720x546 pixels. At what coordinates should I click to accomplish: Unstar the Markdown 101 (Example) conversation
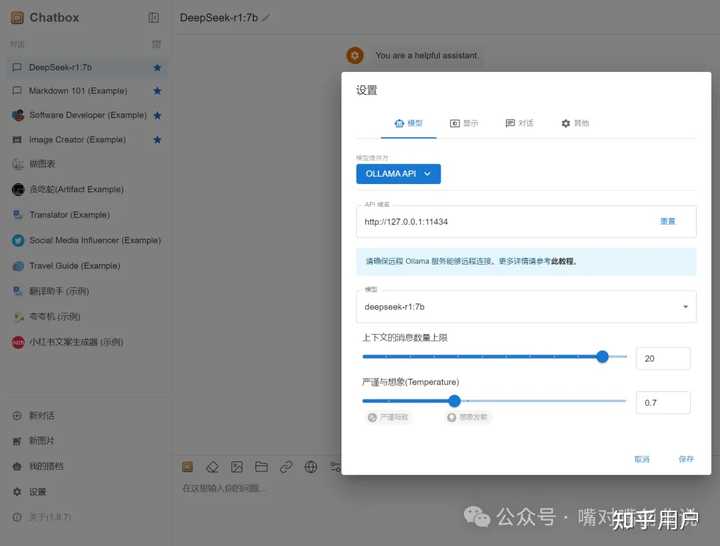point(157,91)
